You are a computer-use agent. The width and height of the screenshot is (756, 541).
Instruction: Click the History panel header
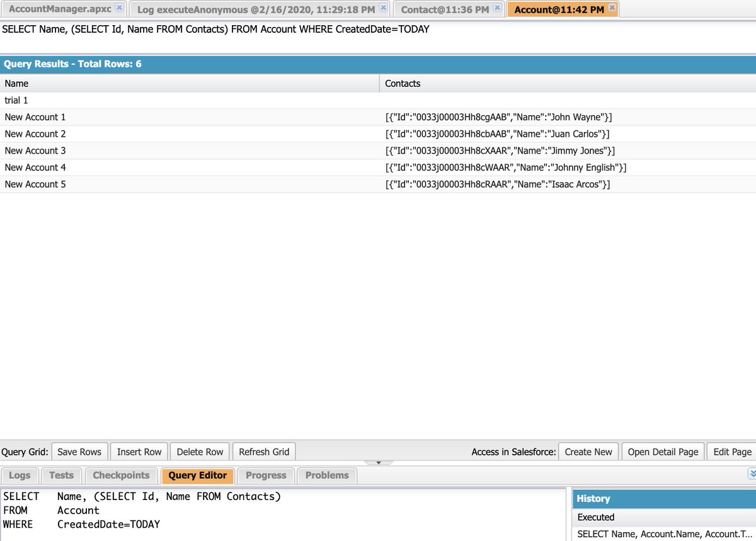[665, 498]
